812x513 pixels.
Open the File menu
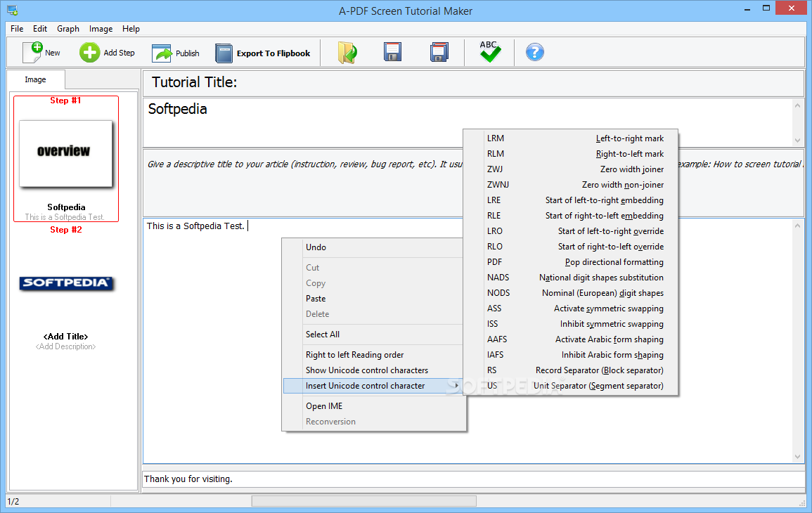(17, 29)
